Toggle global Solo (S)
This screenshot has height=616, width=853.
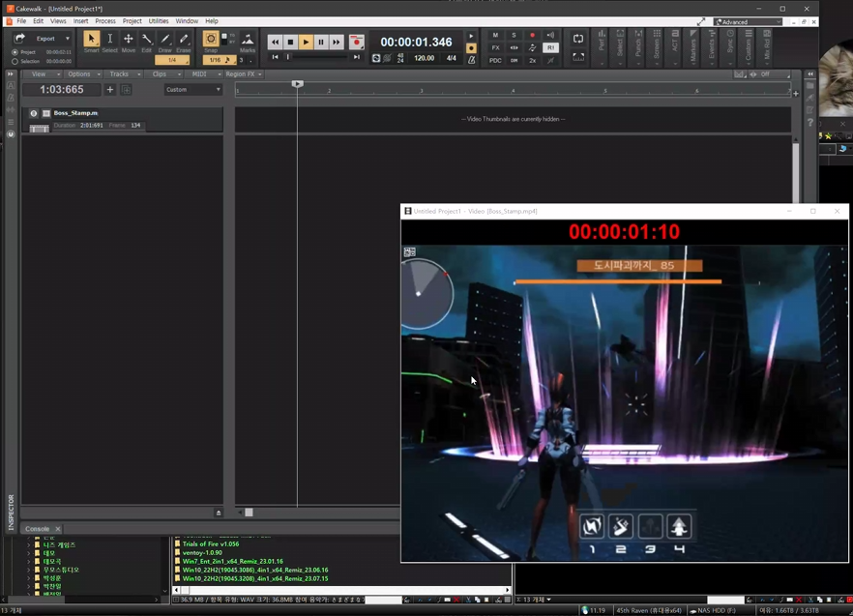514,36
